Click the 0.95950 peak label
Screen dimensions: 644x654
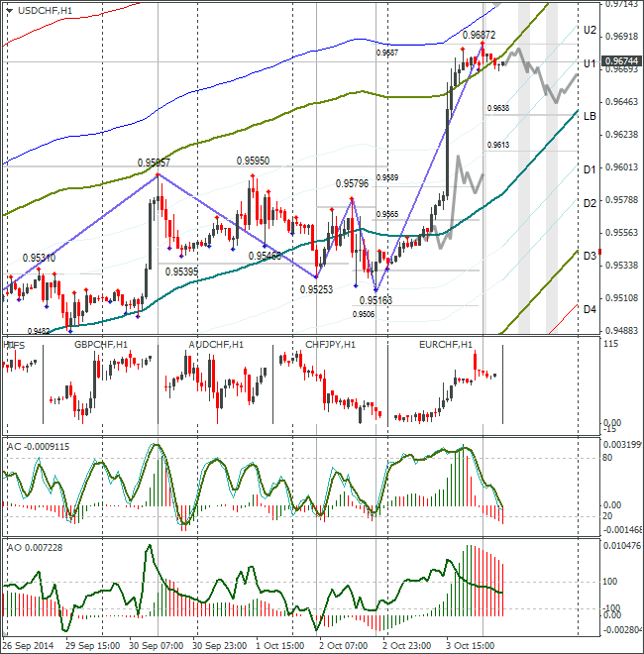pyautogui.click(x=253, y=161)
